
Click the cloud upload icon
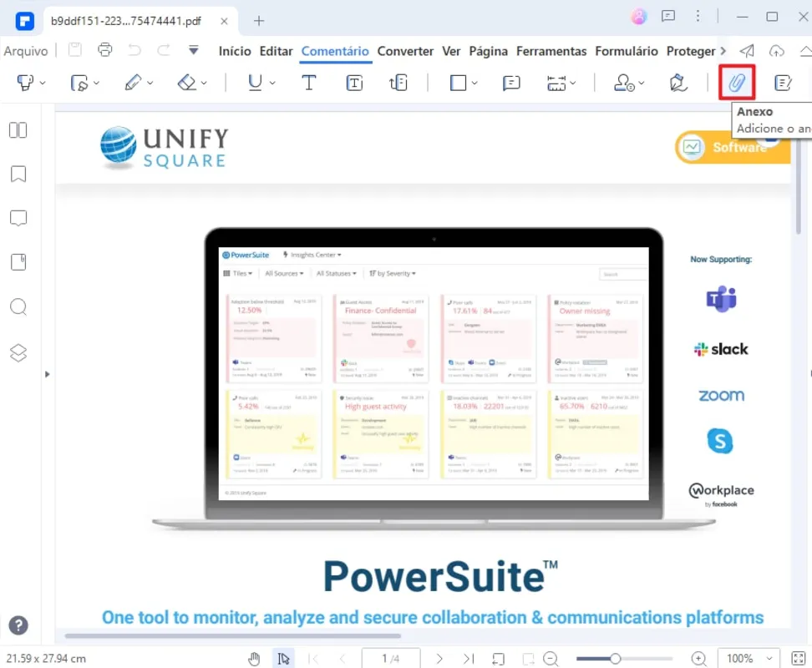(776, 50)
